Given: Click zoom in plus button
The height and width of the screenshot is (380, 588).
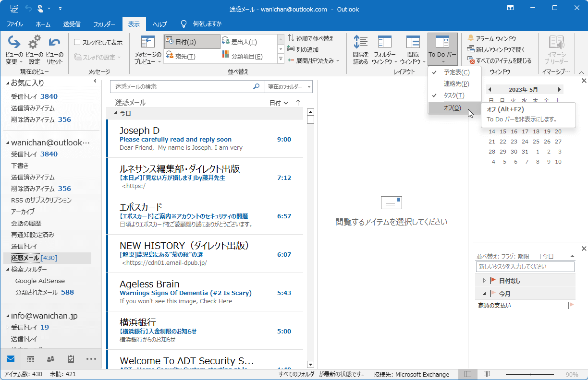Looking at the screenshot, I should click(x=558, y=374).
